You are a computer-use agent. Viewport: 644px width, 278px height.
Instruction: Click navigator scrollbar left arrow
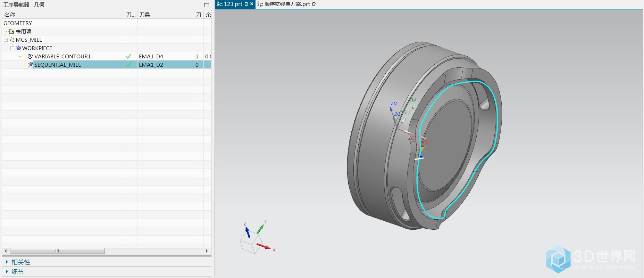pos(6,251)
